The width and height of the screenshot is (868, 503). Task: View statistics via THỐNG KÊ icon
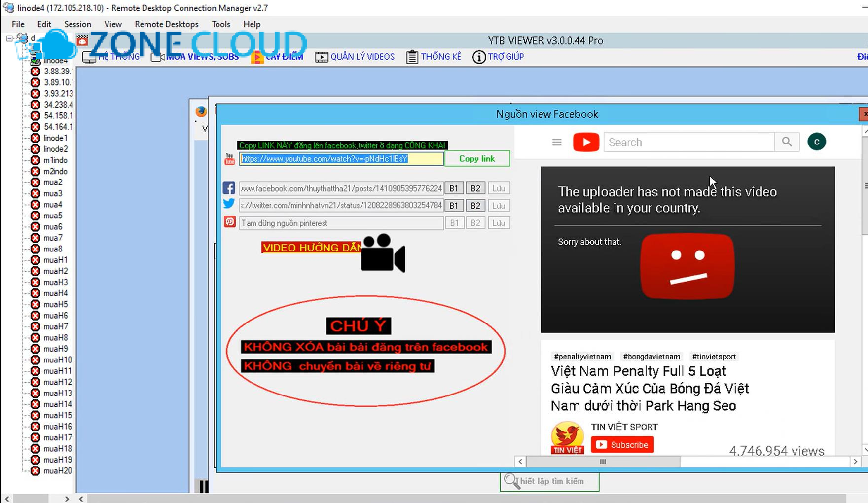tap(411, 56)
